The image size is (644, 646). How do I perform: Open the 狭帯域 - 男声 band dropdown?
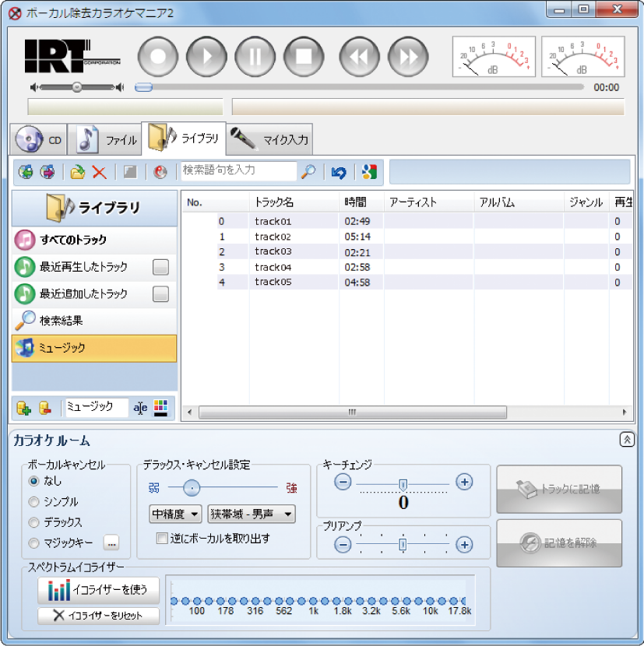252,514
